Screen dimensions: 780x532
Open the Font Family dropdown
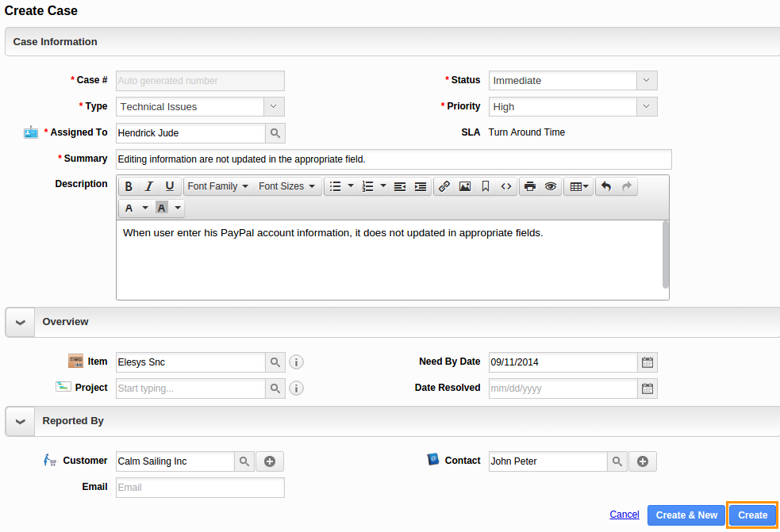(x=217, y=186)
